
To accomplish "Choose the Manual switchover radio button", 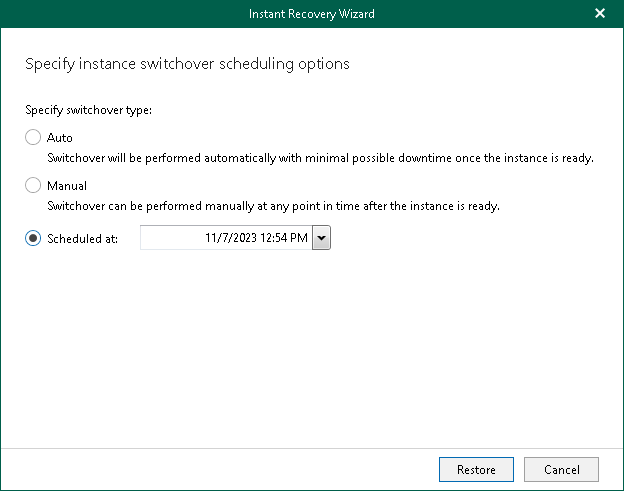I will click(33, 186).
